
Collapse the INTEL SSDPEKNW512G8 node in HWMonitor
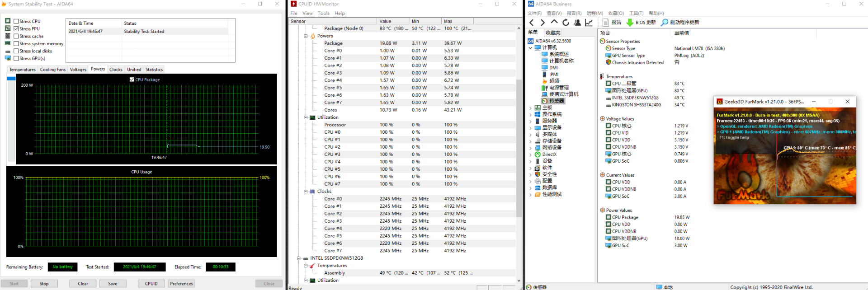(299, 258)
